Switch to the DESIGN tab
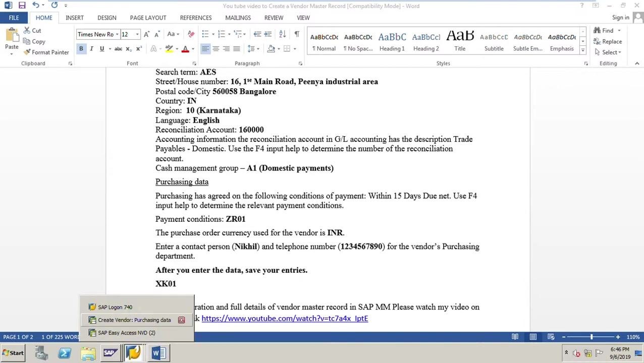This screenshot has height=363, width=644. click(x=107, y=18)
